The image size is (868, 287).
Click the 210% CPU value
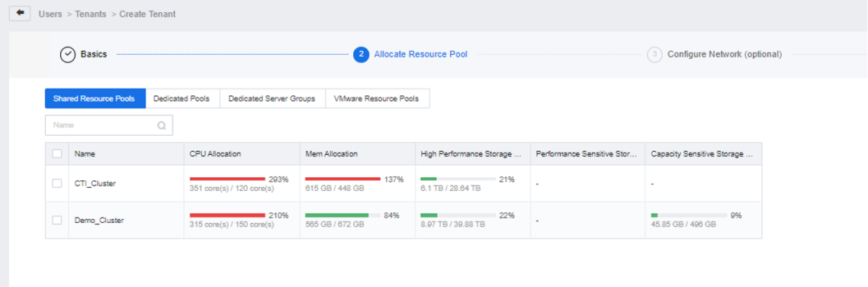point(279,215)
